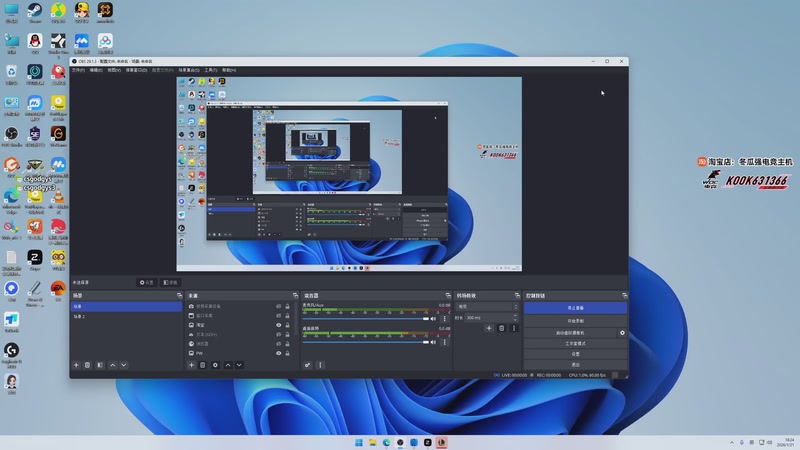Screen dimensions: 800x450
Task: Open scene filters icon in Scenes panel
Action: [x=99, y=365]
